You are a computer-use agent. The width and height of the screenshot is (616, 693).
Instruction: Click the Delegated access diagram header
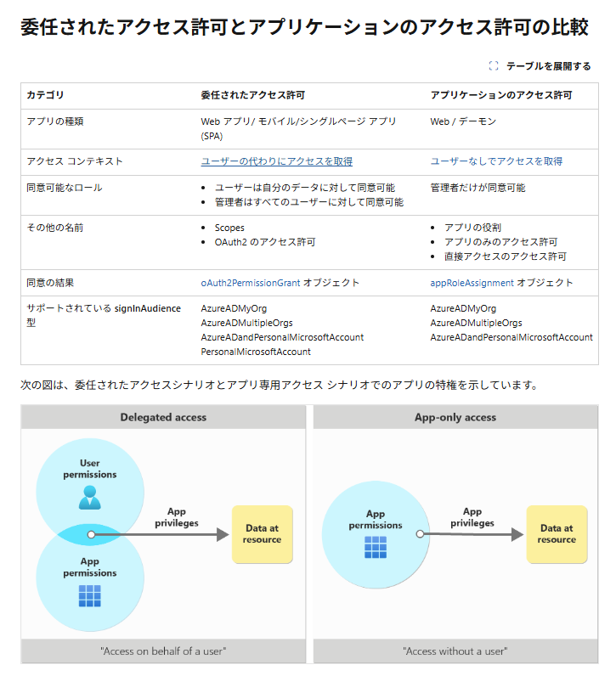click(x=163, y=417)
